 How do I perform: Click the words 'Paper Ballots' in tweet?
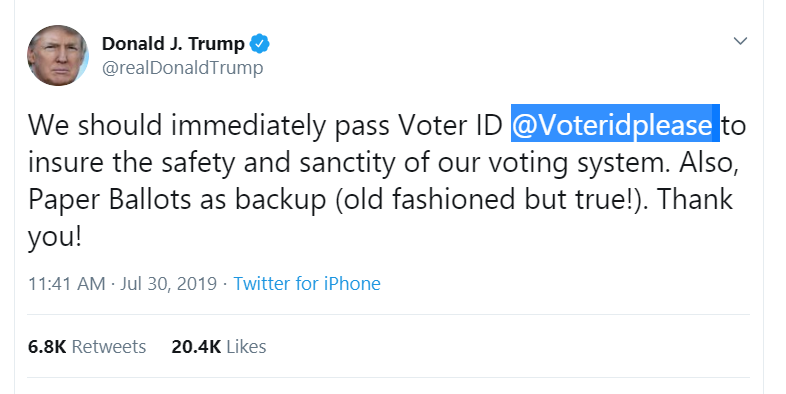[109, 200]
